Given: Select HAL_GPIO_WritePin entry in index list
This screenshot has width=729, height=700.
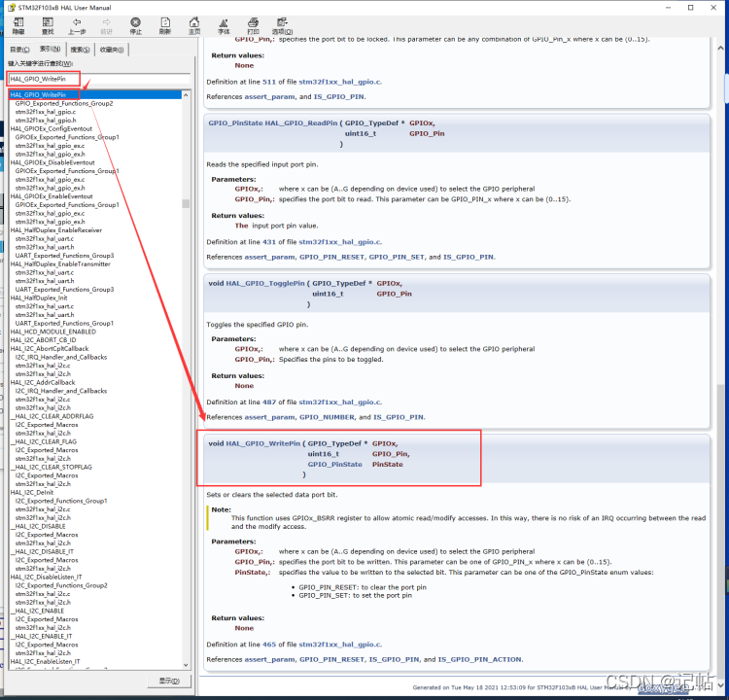Looking at the screenshot, I should (x=95, y=95).
